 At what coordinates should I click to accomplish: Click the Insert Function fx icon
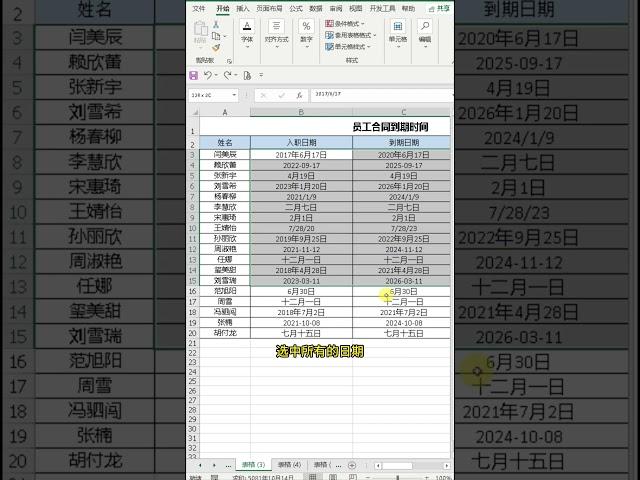[x=298, y=95]
